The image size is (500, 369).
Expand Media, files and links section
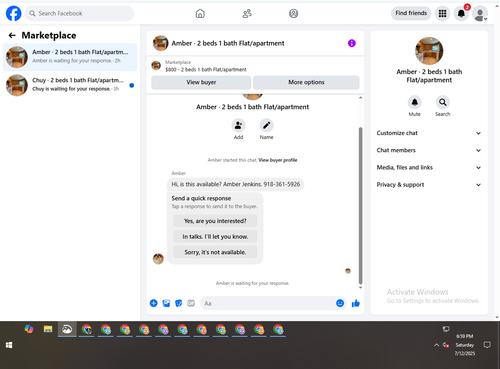point(429,167)
